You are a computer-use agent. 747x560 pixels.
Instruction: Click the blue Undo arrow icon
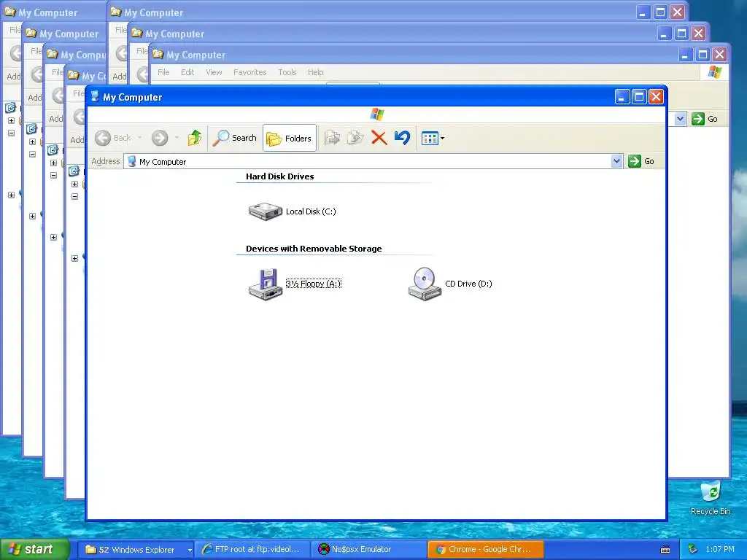[x=402, y=138]
